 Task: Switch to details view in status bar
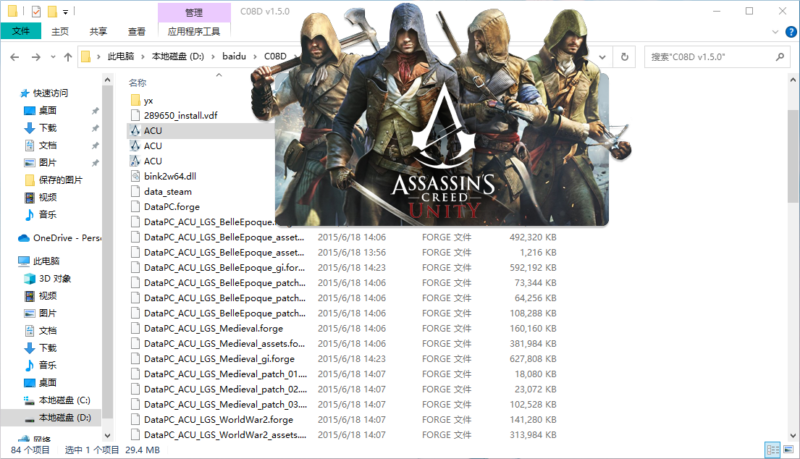click(772, 451)
